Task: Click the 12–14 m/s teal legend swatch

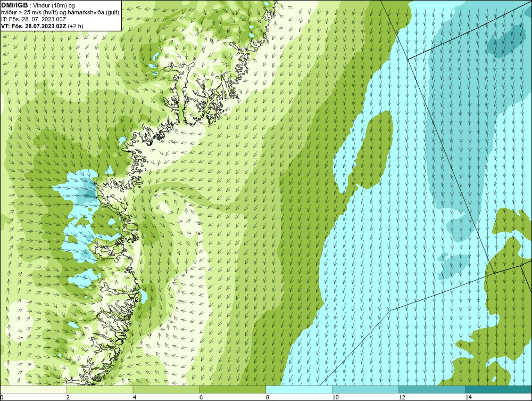Action: pos(432,389)
